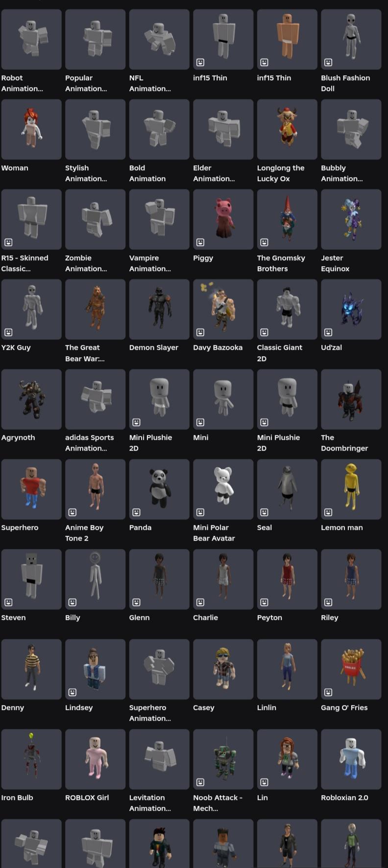The height and width of the screenshot is (868, 388).
Task: Select the Iron Bulb avatar thumbnail
Action: pos(31,759)
